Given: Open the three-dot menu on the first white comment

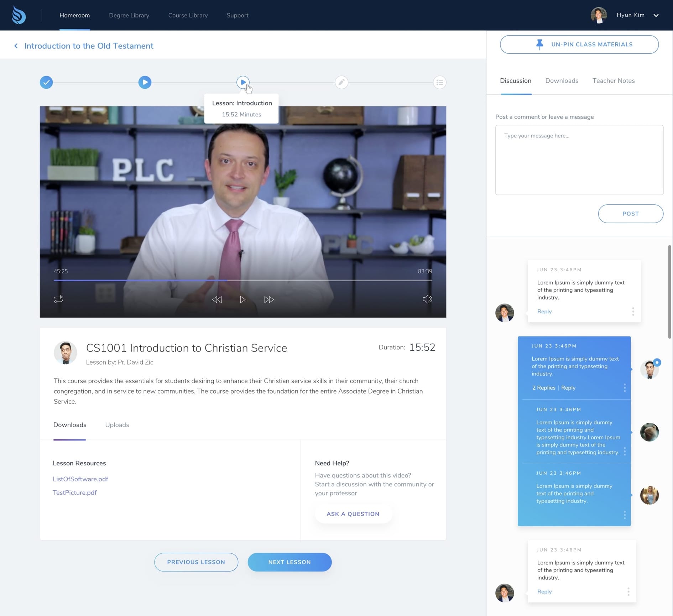Looking at the screenshot, I should pos(633,312).
